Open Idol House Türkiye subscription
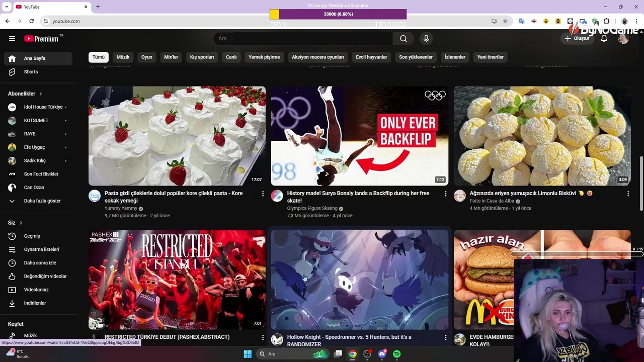The image size is (644, 362). click(x=38, y=107)
